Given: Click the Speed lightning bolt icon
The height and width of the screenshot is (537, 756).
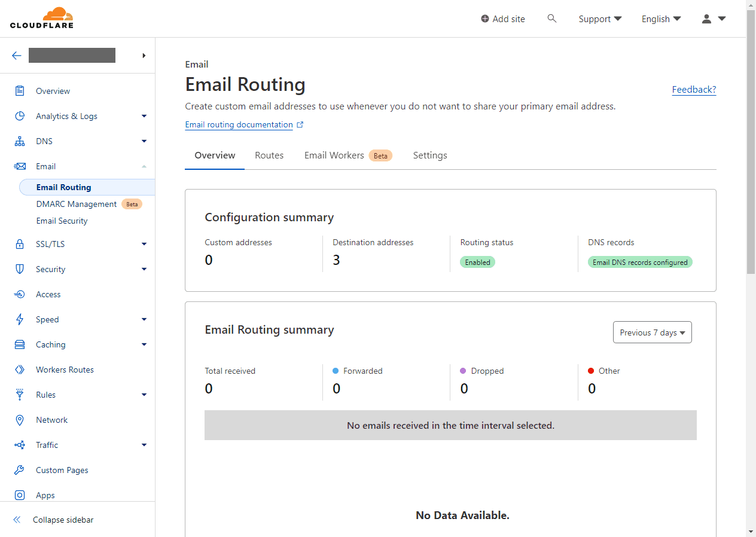Looking at the screenshot, I should (x=20, y=319).
